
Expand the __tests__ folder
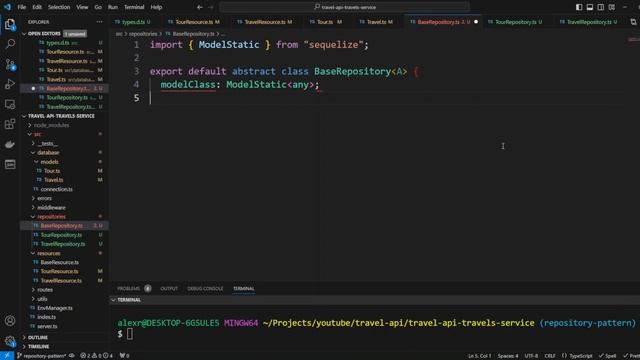click(x=47, y=143)
